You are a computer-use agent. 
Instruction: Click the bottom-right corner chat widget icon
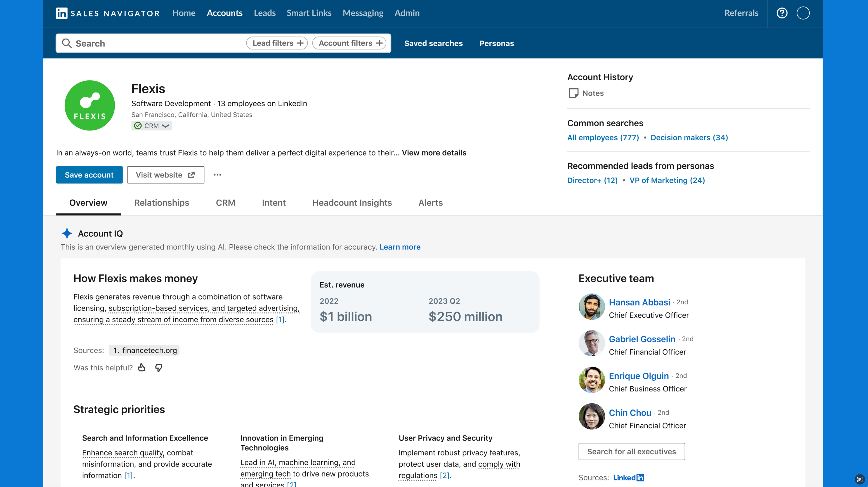point(860,479)
